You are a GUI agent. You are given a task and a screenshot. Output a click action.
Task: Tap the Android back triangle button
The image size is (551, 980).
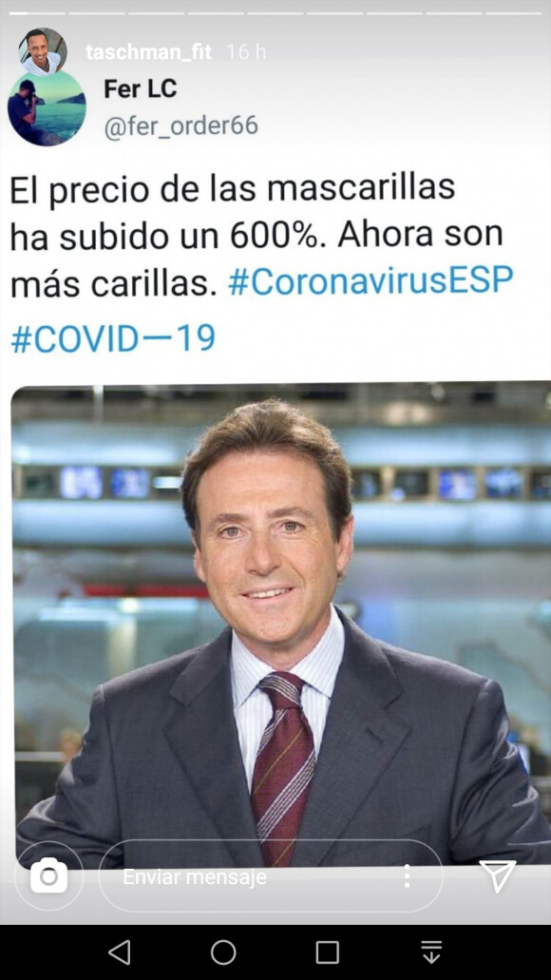pyautogui.click(x=120, y=952)
